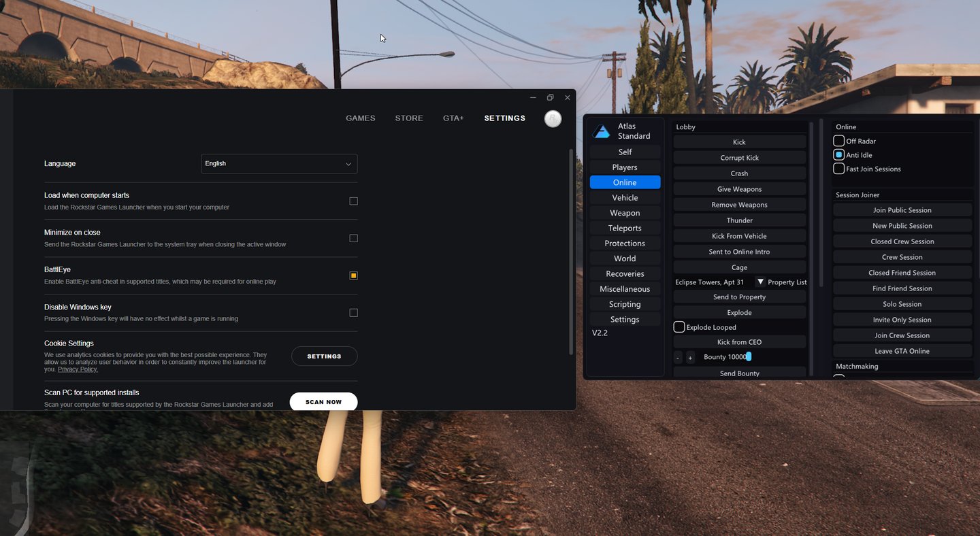The width and height of the screenshot is (980, 536).
Task: Click the Closed Crew Session button
Action: point(902,241)
